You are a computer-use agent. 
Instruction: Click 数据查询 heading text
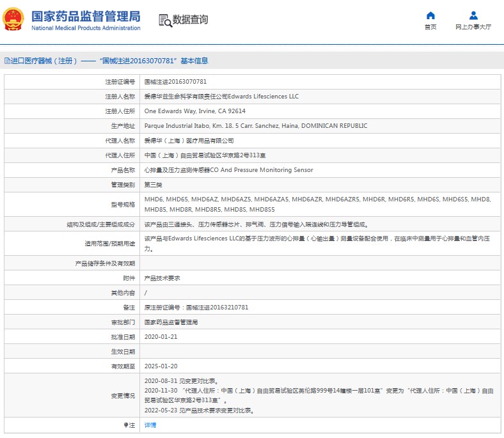[191, 19]
